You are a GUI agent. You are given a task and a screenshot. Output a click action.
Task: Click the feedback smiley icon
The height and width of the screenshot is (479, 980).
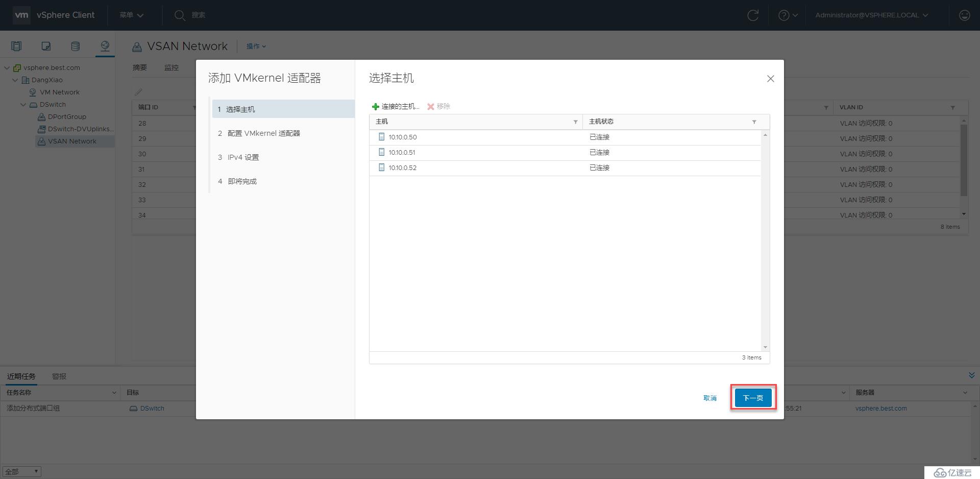[x=964, y=15]
